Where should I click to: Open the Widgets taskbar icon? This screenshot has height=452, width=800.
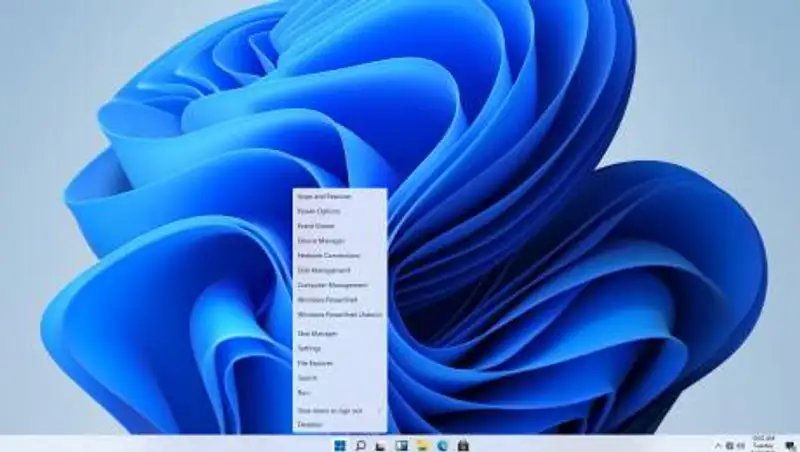402,446
